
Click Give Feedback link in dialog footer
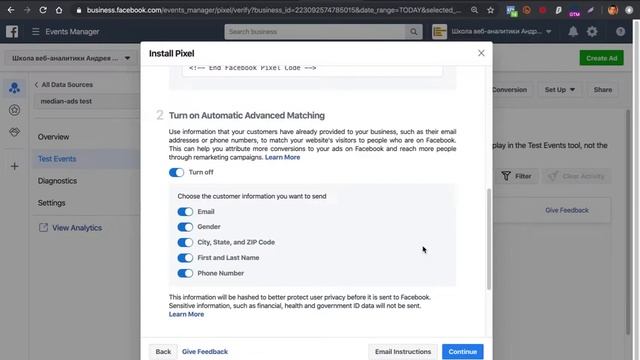[x=205, y=351]
